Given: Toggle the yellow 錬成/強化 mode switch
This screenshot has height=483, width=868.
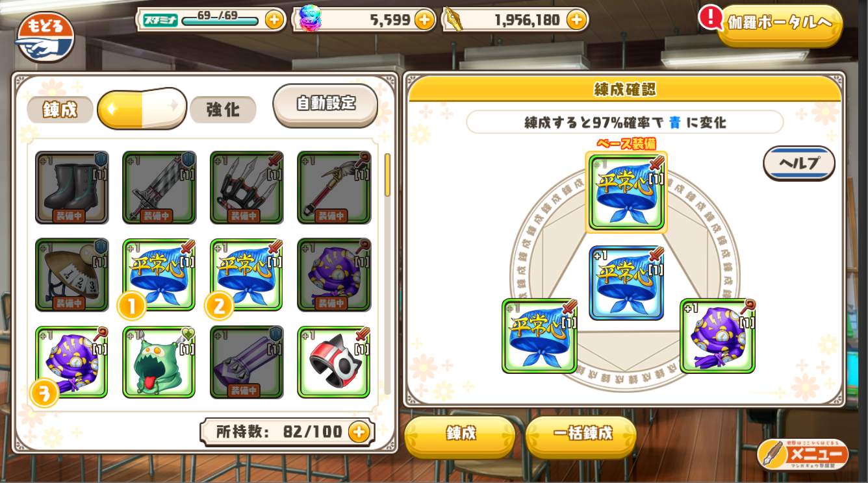Looking at the screenshot, I should click(142, 108).
